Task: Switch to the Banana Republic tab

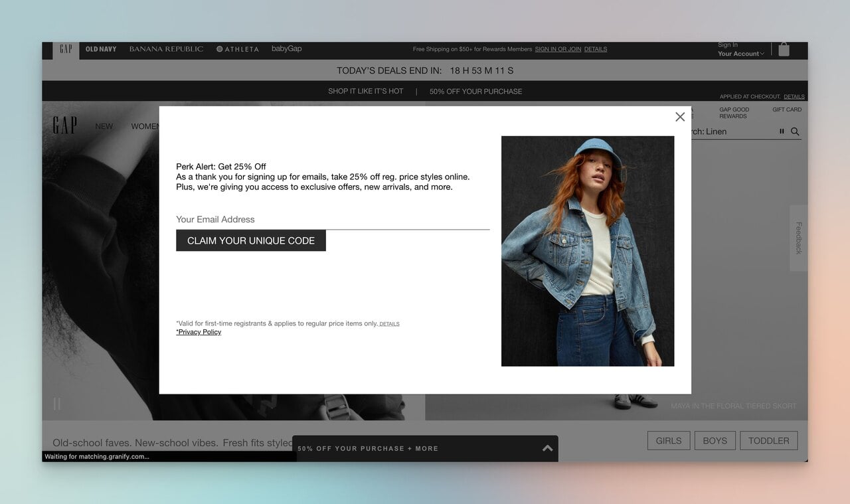Action: tap(166, 49)
